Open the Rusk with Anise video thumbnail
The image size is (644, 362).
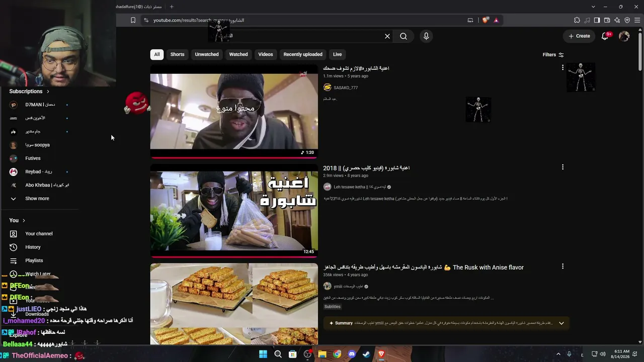pos(234,304)
